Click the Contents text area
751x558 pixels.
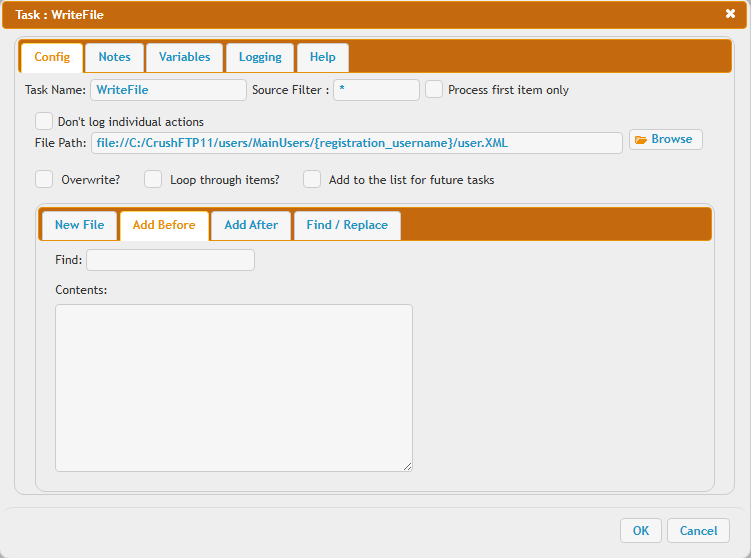(233, 387)
